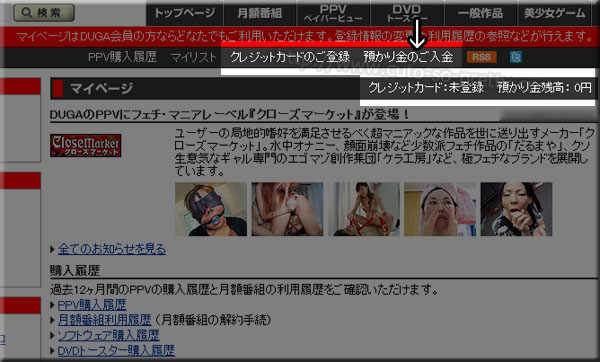Click 預かり金のご入金 menu item

coord(408,57)
